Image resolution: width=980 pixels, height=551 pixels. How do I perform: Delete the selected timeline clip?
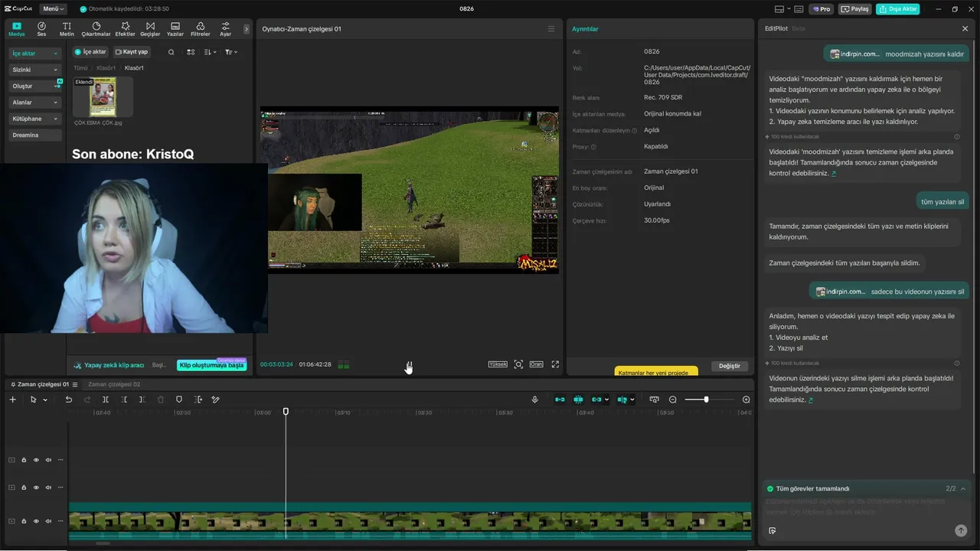click(161, 399)
